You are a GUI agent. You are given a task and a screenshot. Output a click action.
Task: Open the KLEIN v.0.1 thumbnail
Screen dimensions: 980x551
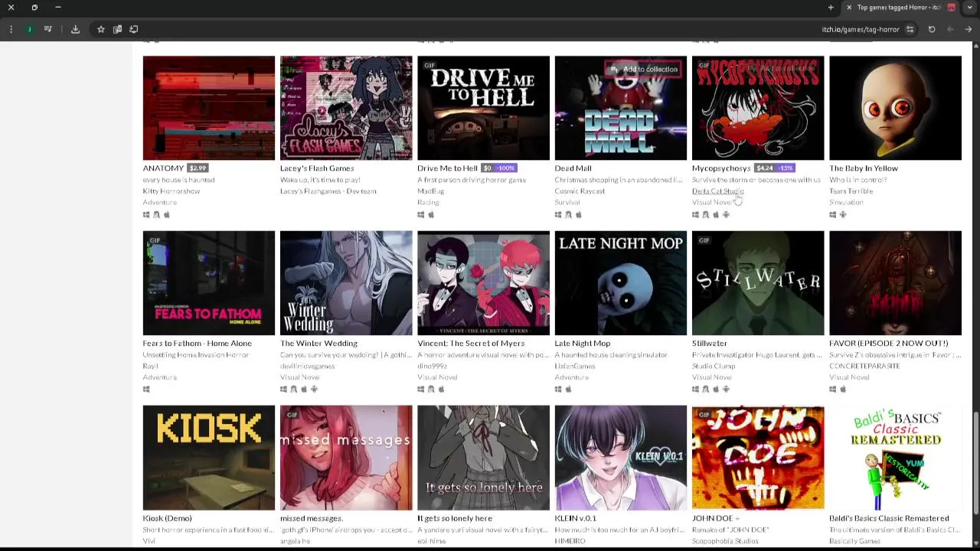pyautogui.click(x=621, y=458)
